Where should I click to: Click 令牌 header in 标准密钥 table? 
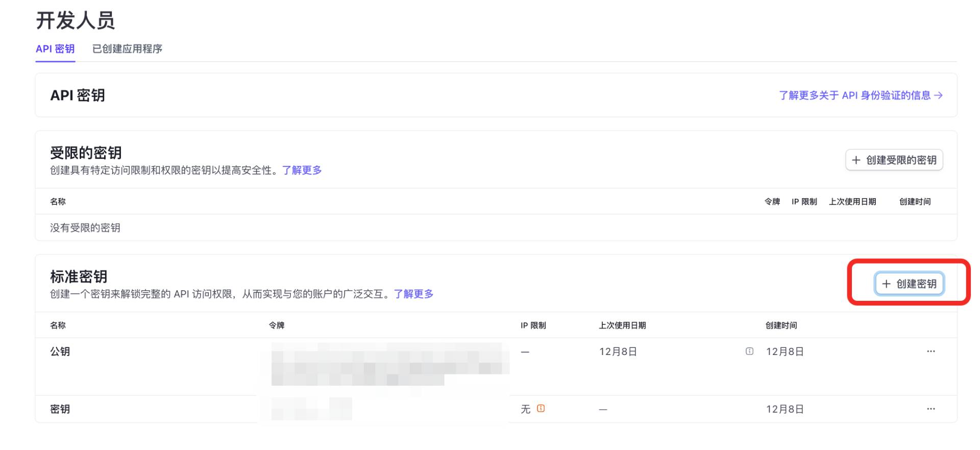coord(277,325)
